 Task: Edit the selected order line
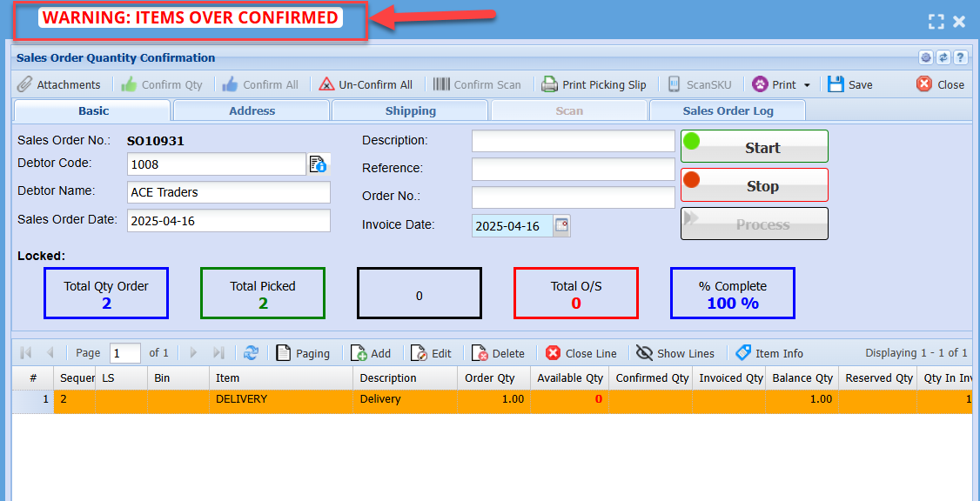pyautogui.click(x=431, y=353)
